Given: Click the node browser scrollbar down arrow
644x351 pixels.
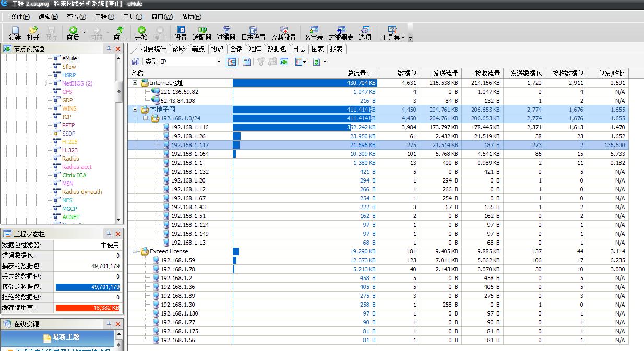Looking at the screenshot, I should click(x=119, y=220).
